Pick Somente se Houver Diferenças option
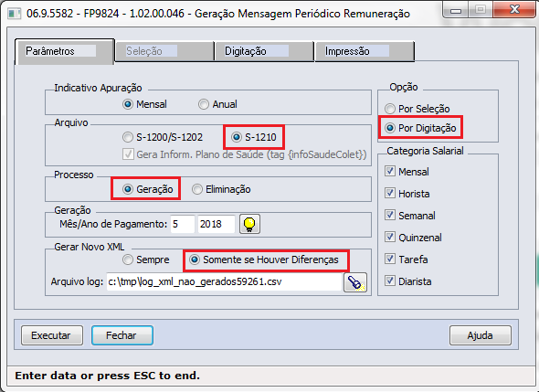Screen dimensions: 539x392 click(264, 260)
